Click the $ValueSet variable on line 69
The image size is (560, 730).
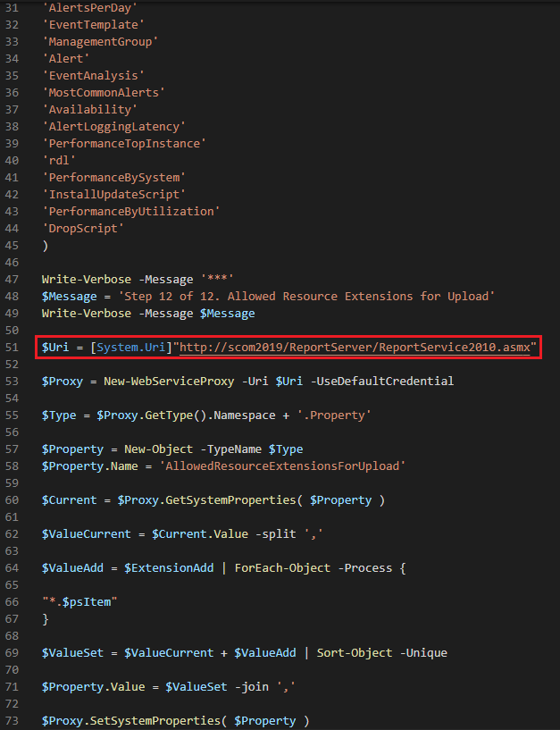point(72,653)
